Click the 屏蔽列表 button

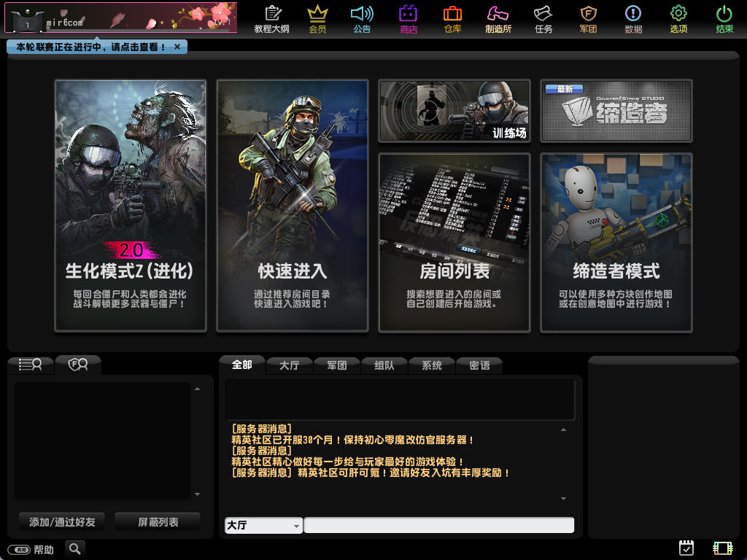(158, 522)
